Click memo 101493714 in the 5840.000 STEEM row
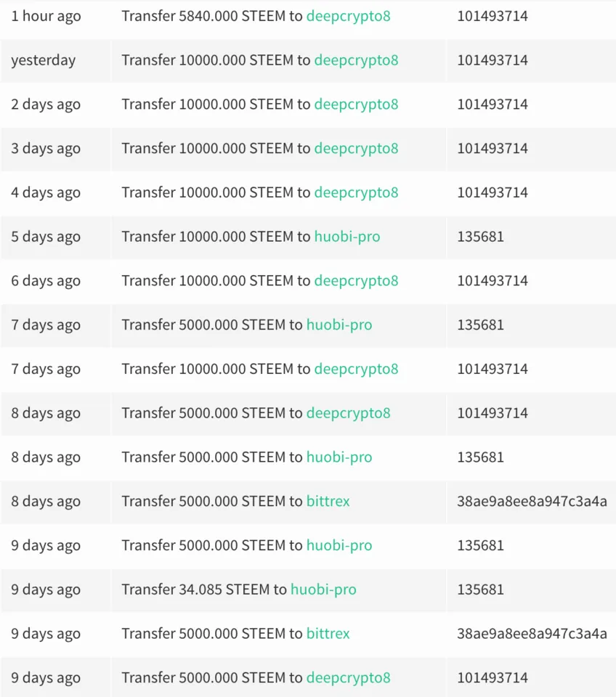616x697 pixels. pos(492,16)
